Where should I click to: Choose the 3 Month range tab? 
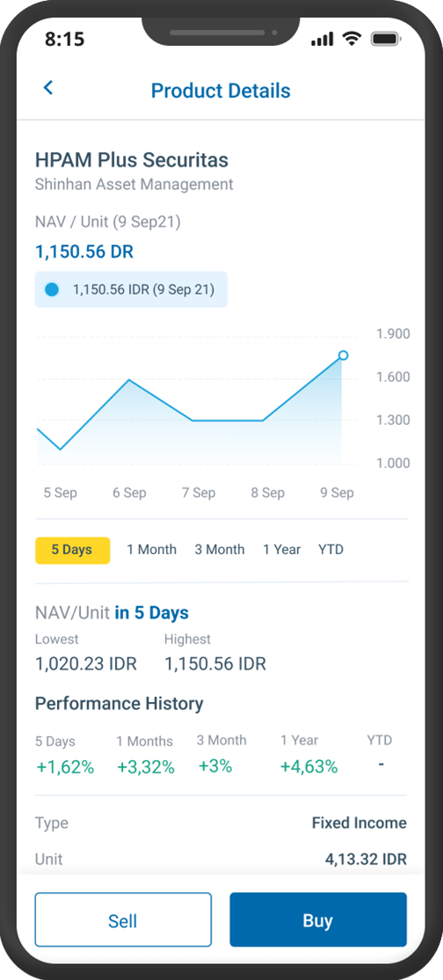pos(220,550)
